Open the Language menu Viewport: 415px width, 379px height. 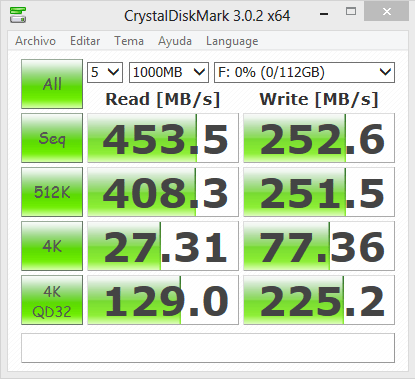(232, 41)
